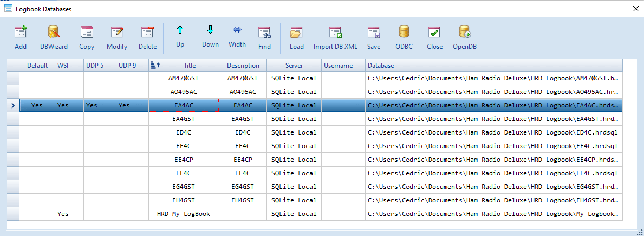Open the Find tool
This screenshot has width=644, height=236.
click(x=264, y=33)
